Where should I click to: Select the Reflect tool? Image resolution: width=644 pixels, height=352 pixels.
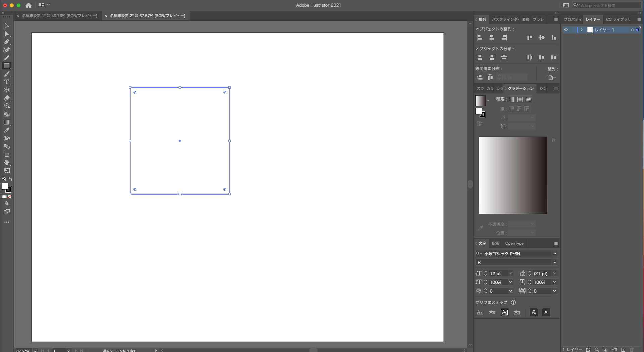[6, 90]
